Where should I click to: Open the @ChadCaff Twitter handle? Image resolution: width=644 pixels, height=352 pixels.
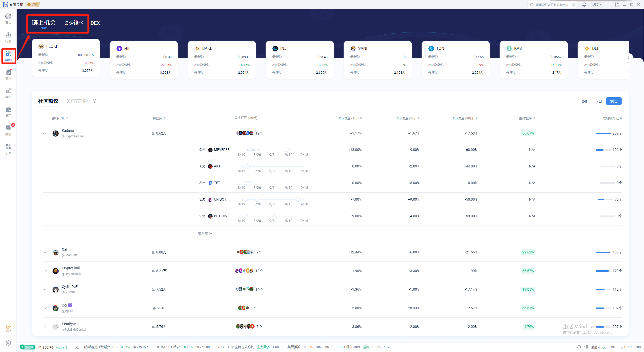pyautogui.click(x=70, y=255)
